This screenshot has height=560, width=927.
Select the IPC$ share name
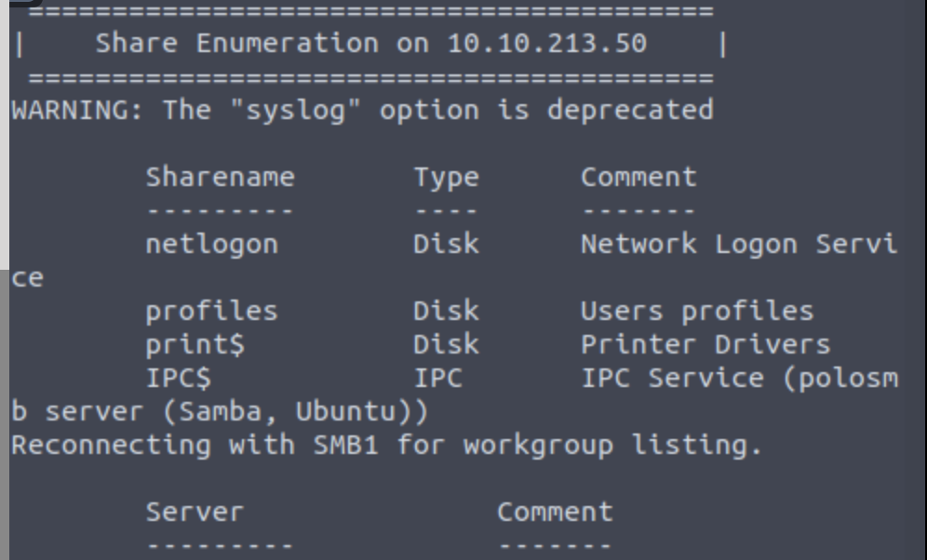(x=178, y=378)
